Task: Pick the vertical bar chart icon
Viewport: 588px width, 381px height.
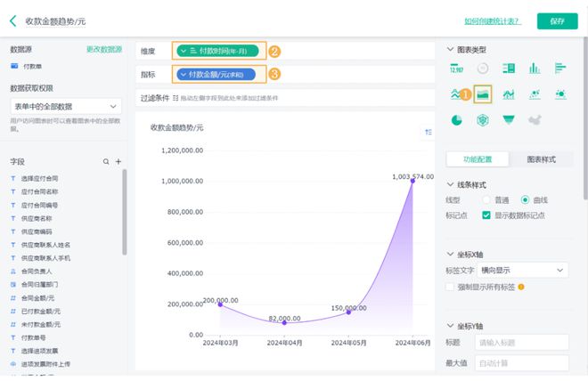Action: coord(535,68)
